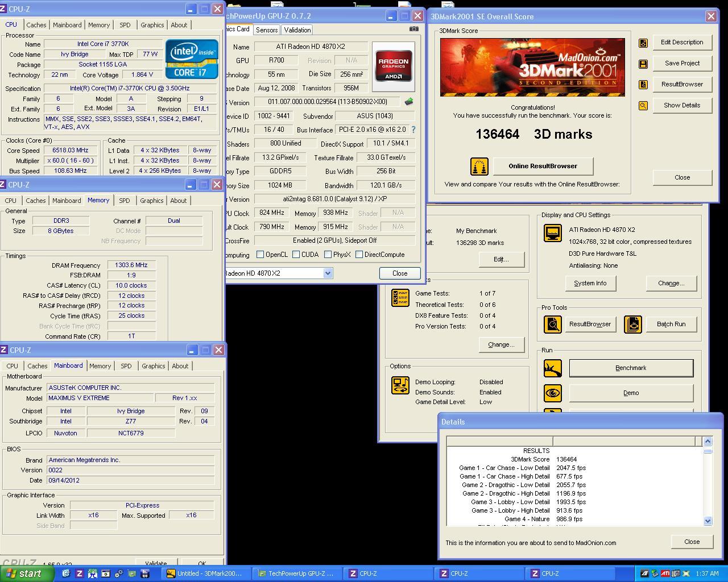
Task: Click the Demo eye icon
Action: point(552,393)
